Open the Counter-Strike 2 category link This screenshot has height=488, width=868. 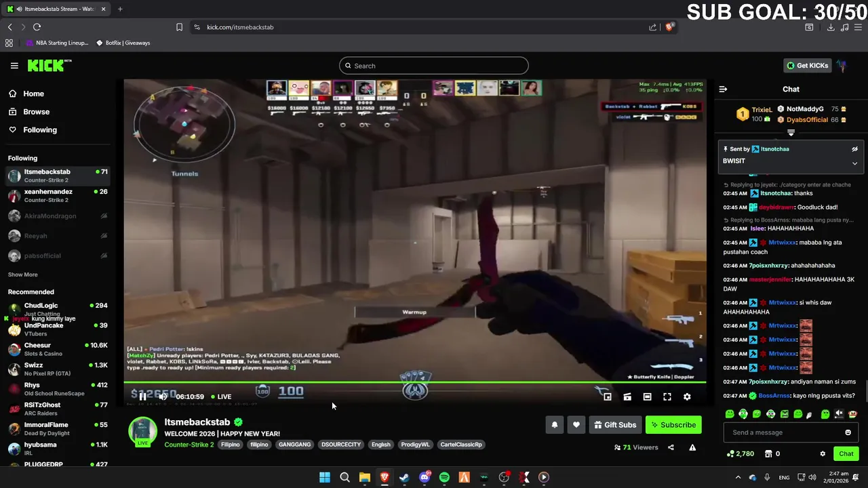[189, 445]
